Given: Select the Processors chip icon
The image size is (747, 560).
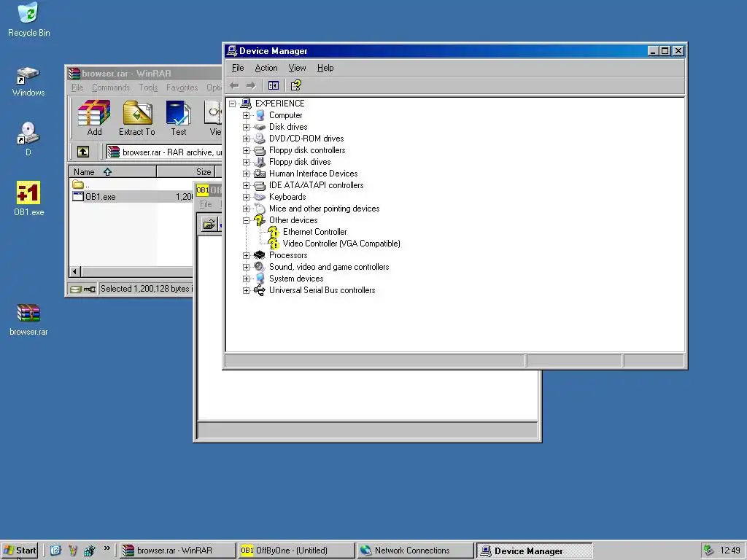Looking at the screenshot, I should [260, 255].
